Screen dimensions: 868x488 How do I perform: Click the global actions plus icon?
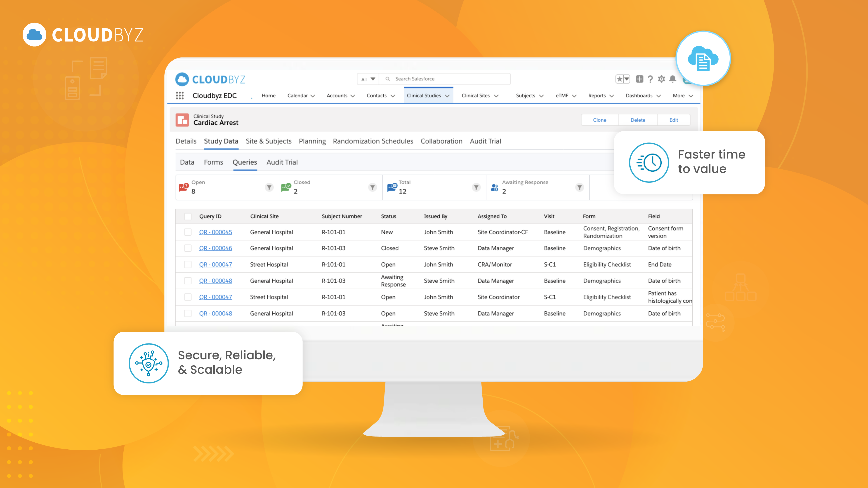[639, 79]
